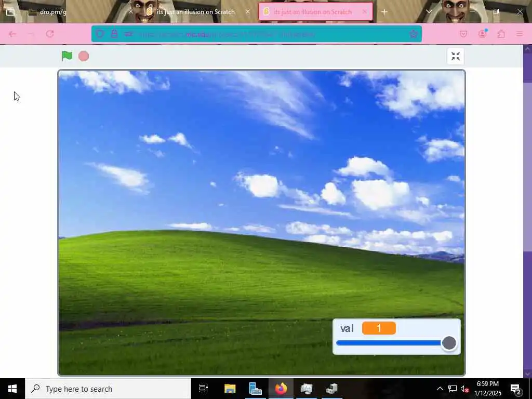This screenshot has width=532, height=399.
Task: Open File Explorer from the taskbar
Action: point(230,389)
